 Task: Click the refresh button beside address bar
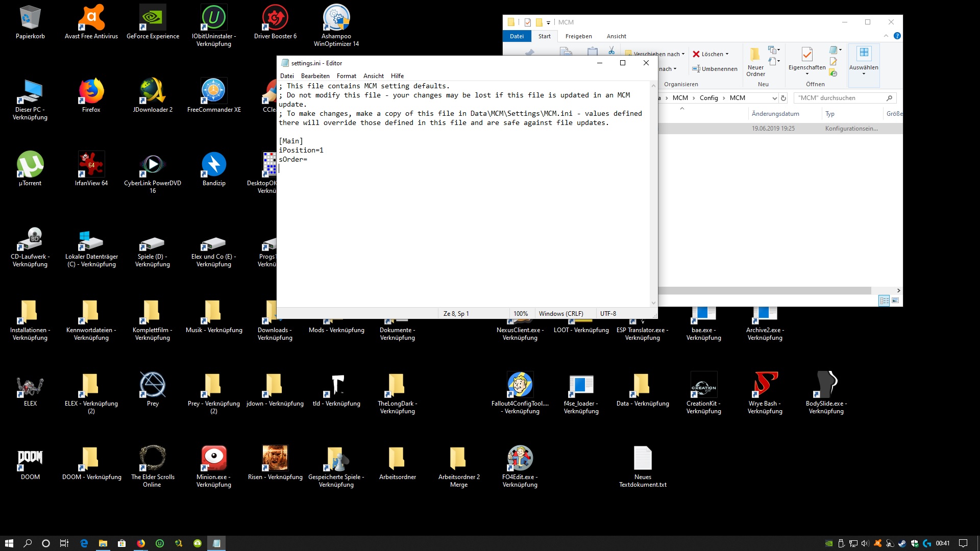click(783, 98)
